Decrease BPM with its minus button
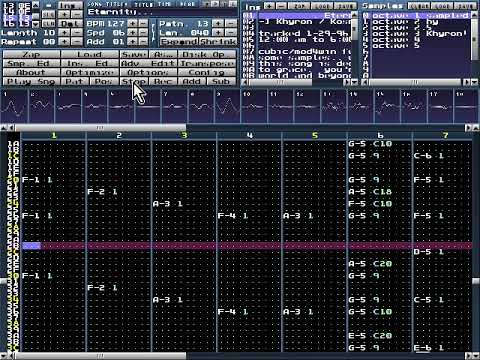480x360 pixels. coord(143,24)
